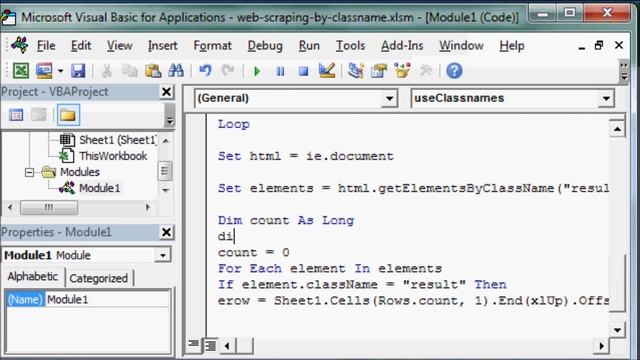Open the Tools menu
The height and width of the screenshot is (360, 640).
[350, 46]
